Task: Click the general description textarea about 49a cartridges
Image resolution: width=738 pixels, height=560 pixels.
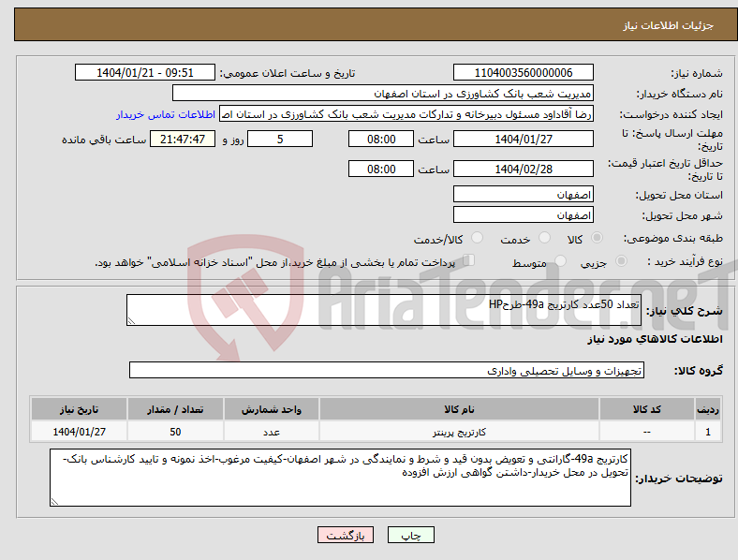Action: [384, 310]
